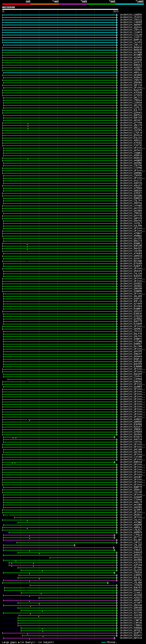Select the UniRef100_C5FLT3 label
The height and width of the screenshot is (644, 146).
(131, 45)
